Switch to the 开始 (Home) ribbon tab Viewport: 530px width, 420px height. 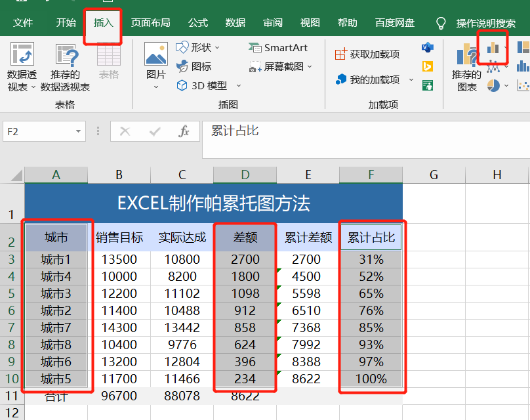pyautogui.click(x=66, y=23)
